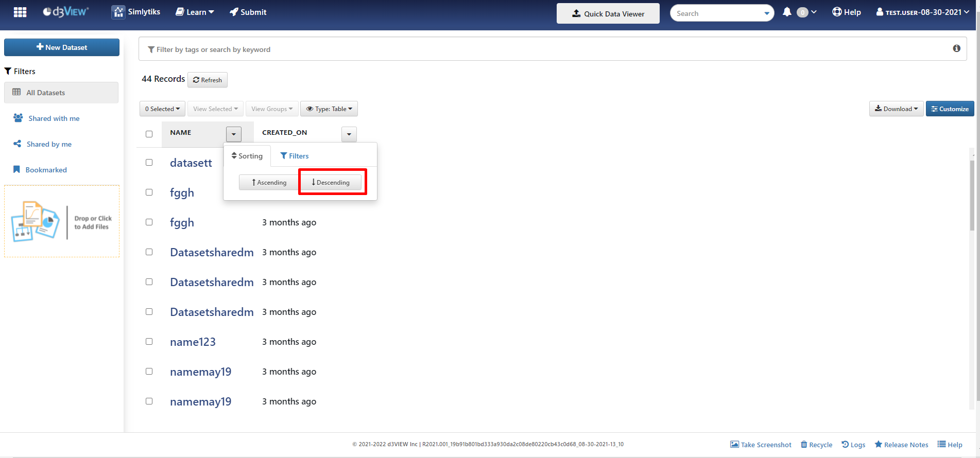
Task: Open Simlytiks from top navigation
Action: pos(136,12)
